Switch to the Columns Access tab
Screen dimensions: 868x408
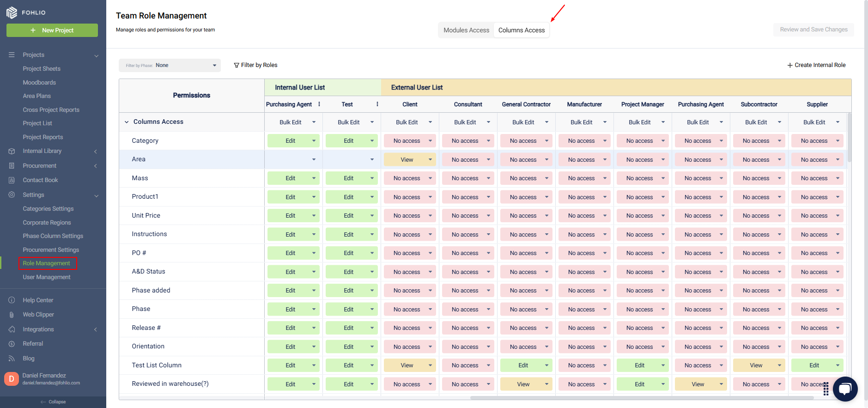point(522,30)
